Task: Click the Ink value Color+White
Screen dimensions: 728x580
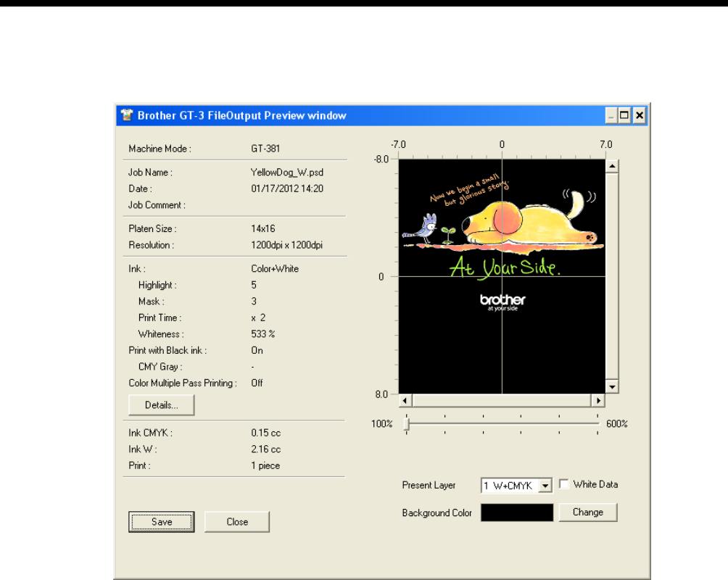Action: pyautogui.click(x=275, y=268)
